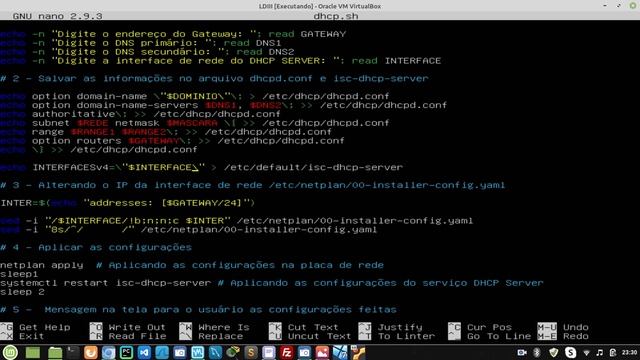Open Visual Studio Code from taskbar

tap(144, 353)
